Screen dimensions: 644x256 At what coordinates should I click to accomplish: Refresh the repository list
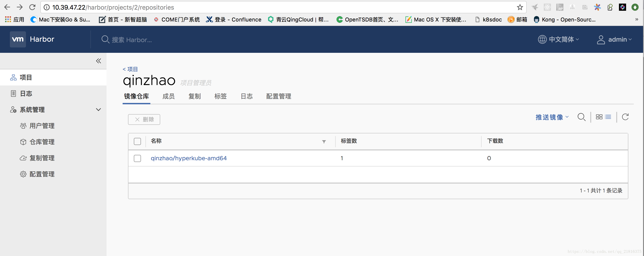click(625, 117)
